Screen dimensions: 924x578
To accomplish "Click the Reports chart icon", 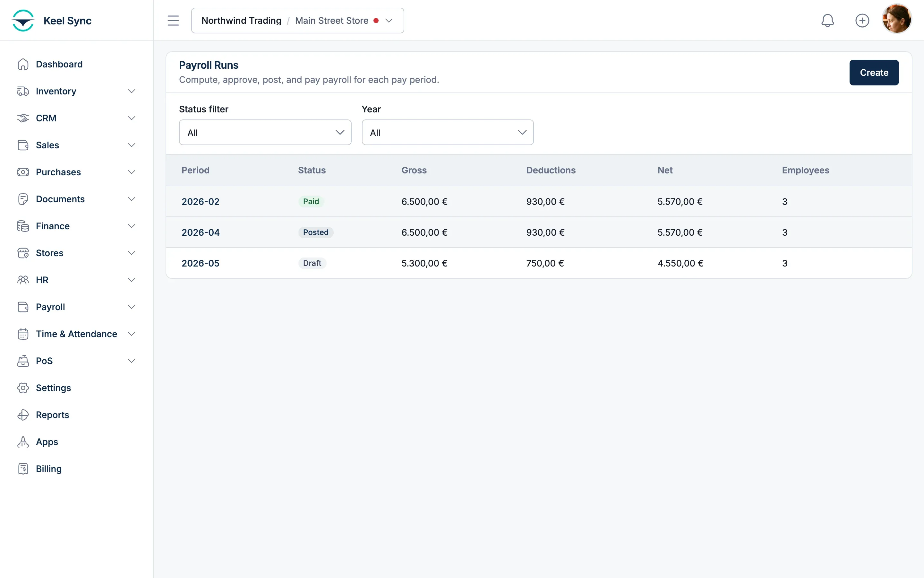I will click(x=23, y=415).
